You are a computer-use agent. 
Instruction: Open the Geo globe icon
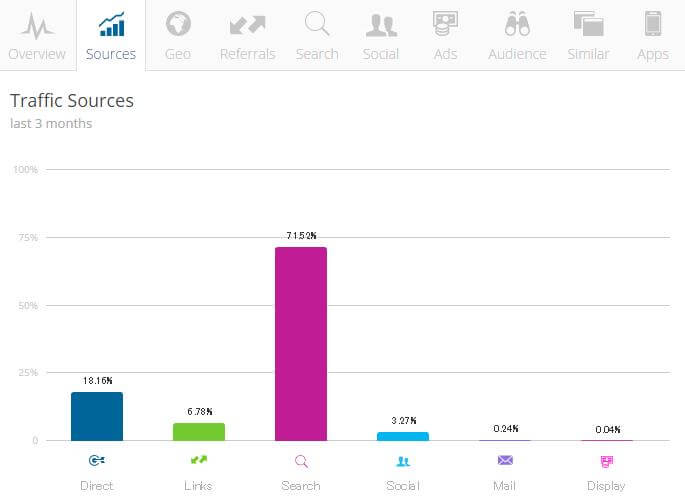[x=178, y=24]
